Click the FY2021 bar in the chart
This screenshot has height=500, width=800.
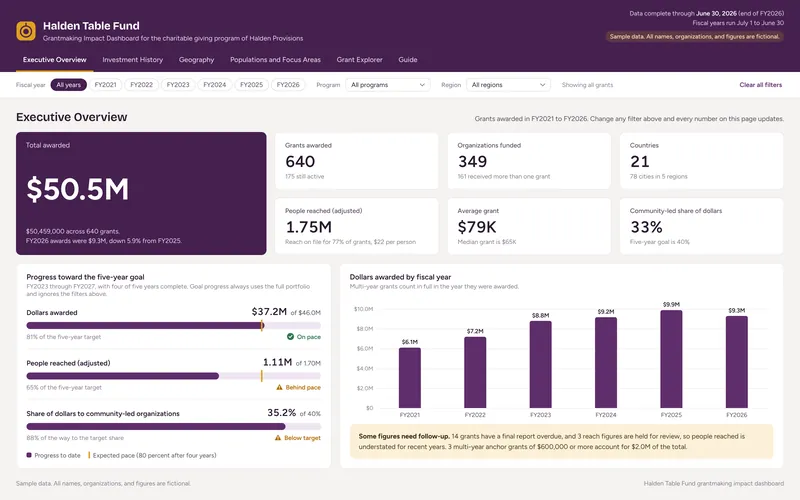point(410,378)
